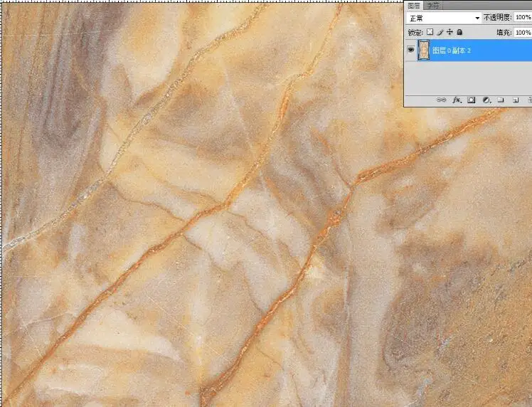This screenshot has width=532, height=407.
Task: Open the fx layer style menu
Action: [457, 100]
